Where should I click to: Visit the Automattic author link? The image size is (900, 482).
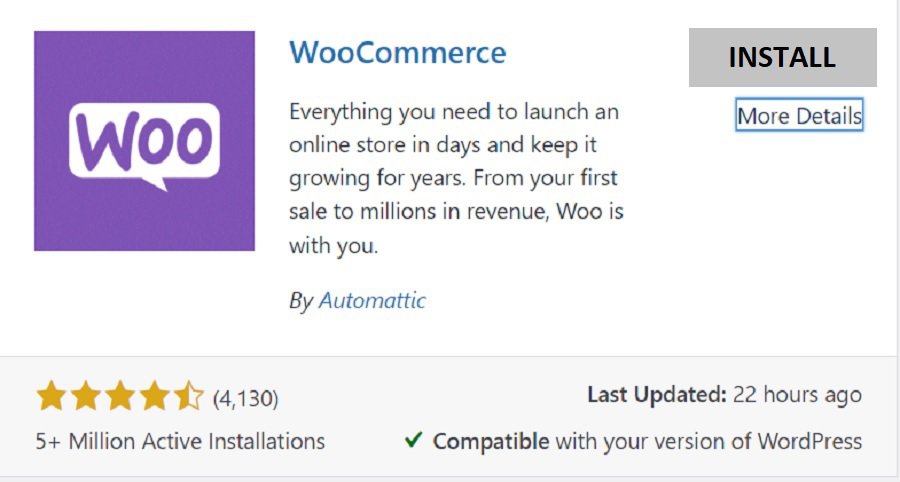(372, 300)
